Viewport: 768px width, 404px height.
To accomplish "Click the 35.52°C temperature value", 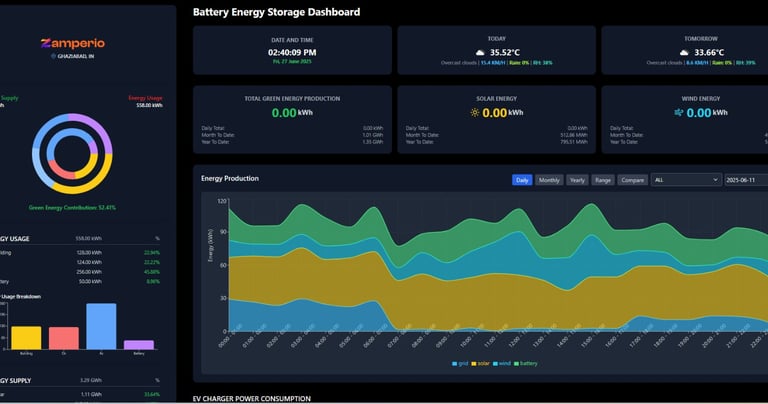I will (505, 52).
